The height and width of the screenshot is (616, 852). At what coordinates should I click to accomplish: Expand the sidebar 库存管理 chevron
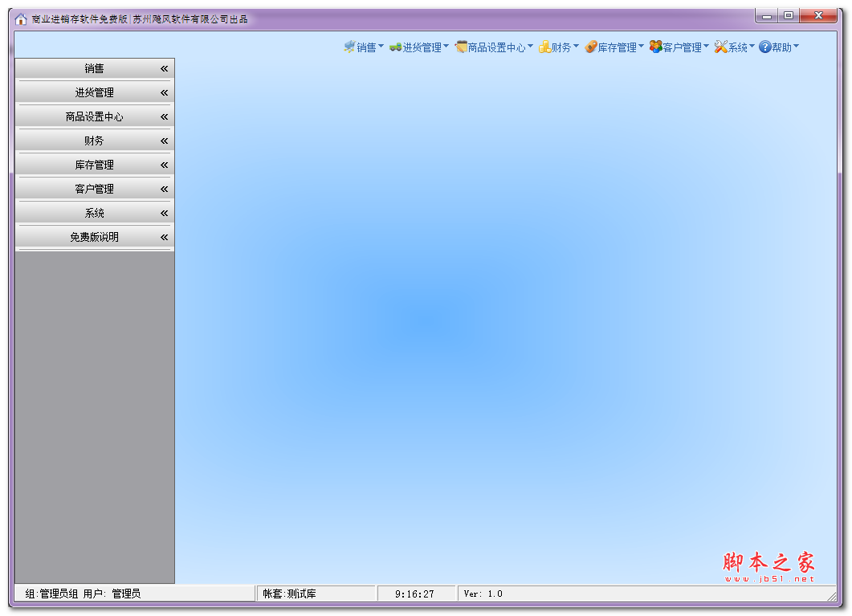point(164,165)
